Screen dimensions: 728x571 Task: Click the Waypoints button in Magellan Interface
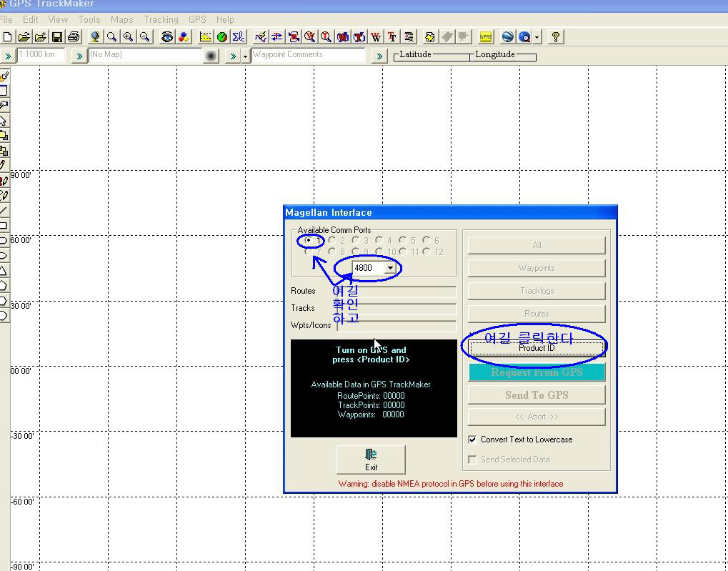point(537,268)
